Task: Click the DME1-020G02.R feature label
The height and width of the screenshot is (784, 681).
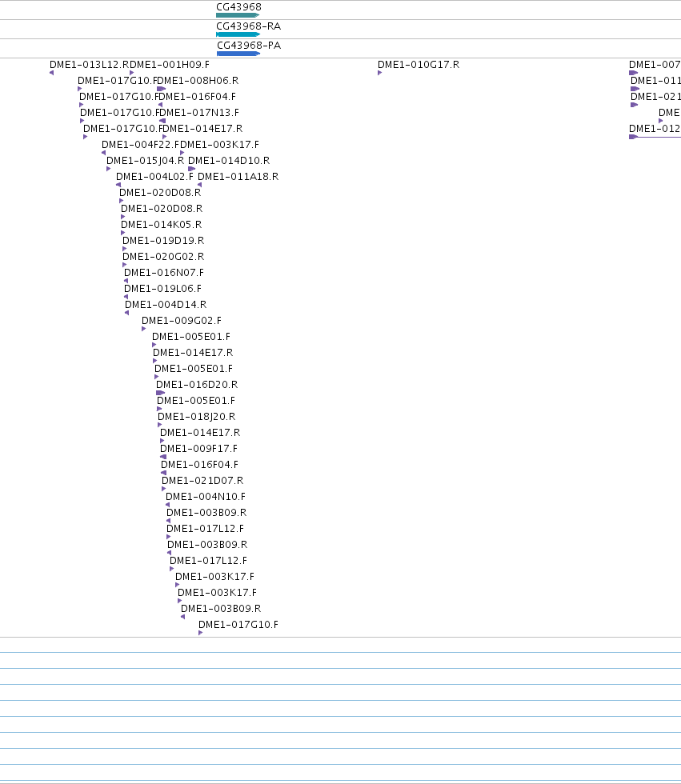Action: (163, 257)
